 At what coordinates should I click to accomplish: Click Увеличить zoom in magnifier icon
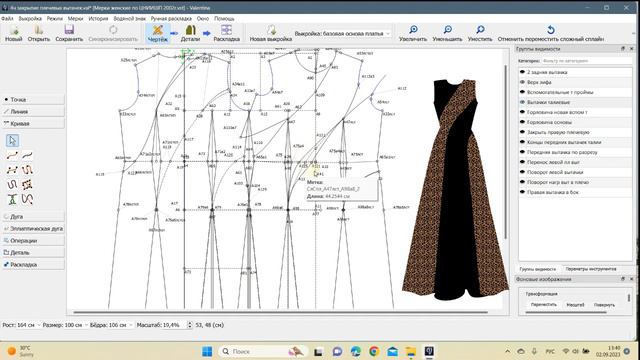coord(413,29)
